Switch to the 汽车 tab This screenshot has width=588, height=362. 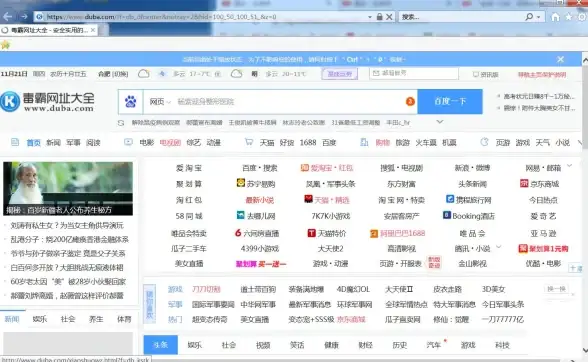(434, 345)
